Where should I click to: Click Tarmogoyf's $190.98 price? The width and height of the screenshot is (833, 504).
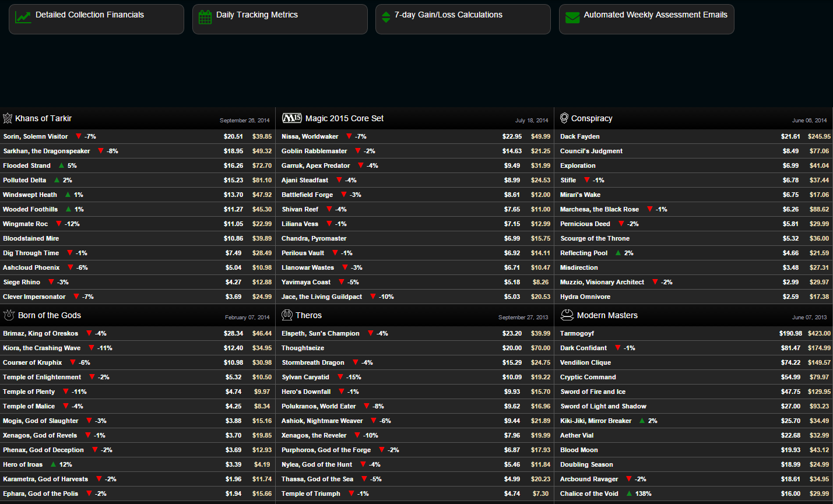pyautogui.click(x=790, y=333)
